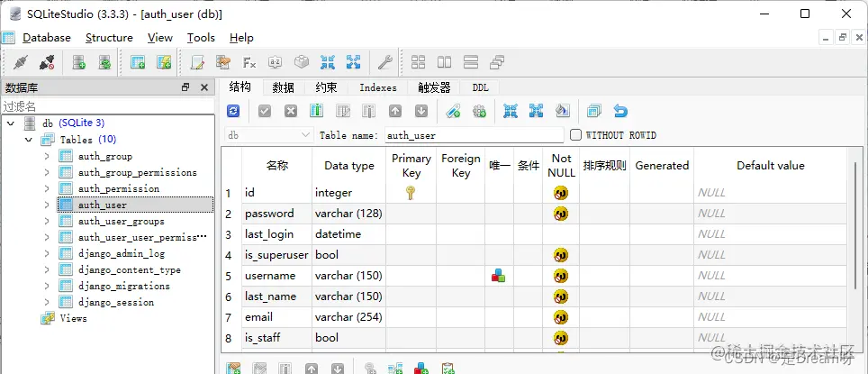Click the 过滤名 filter input field
The width and height of the screenshot is (868, 374).
click(x=107, y=105)
